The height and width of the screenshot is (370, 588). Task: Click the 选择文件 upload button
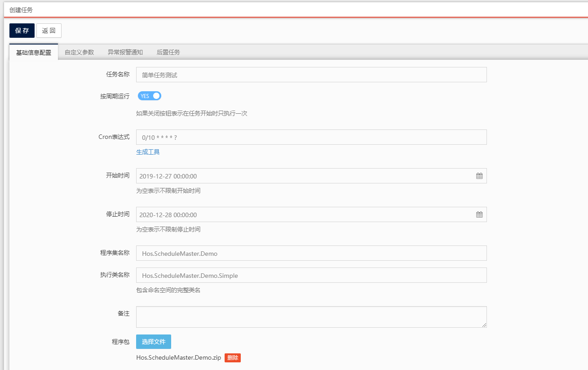click(154, 342)
